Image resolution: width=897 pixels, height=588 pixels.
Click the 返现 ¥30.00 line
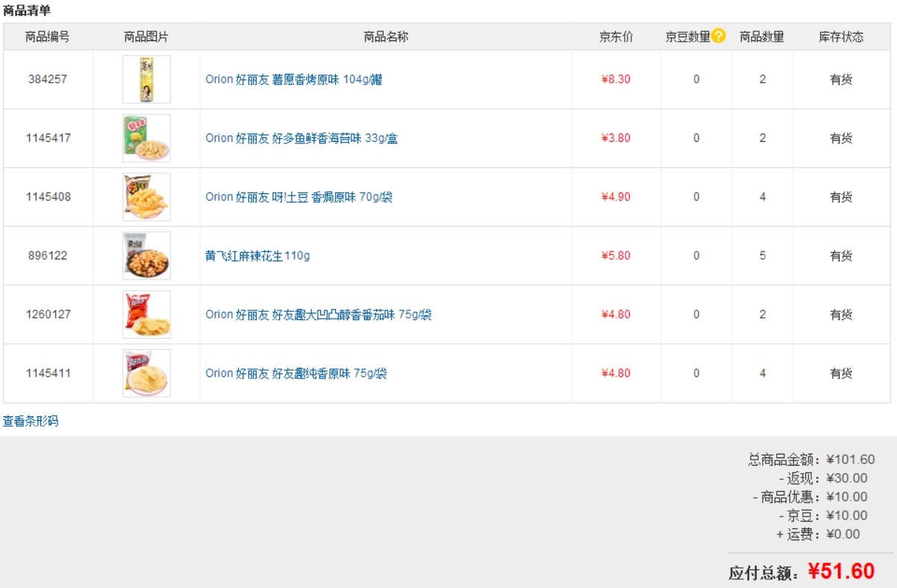(823, 478)
